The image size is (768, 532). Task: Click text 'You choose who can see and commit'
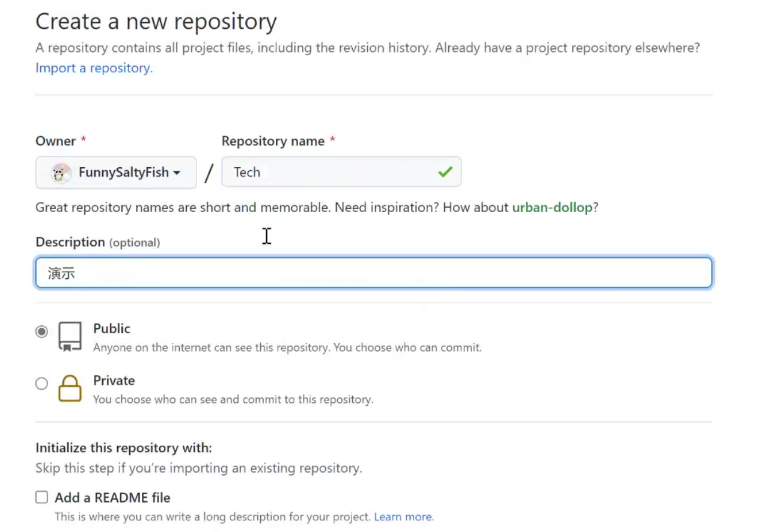tap(233, 399)
